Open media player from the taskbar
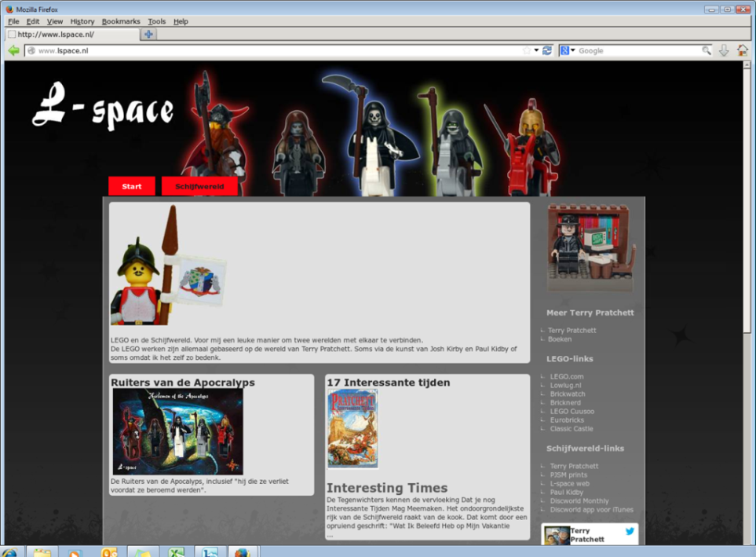The image size is (756, 557). click(75, 552)
